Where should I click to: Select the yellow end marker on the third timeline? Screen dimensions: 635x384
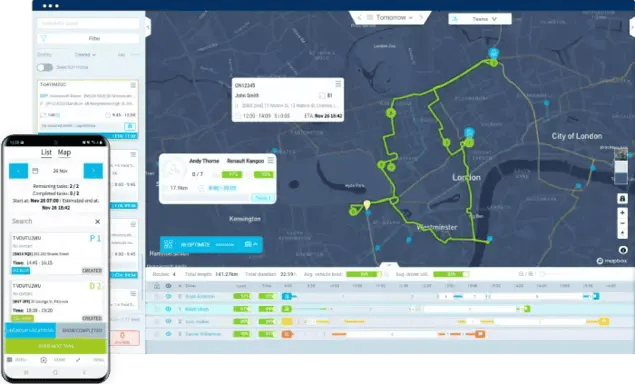[604, 322]
